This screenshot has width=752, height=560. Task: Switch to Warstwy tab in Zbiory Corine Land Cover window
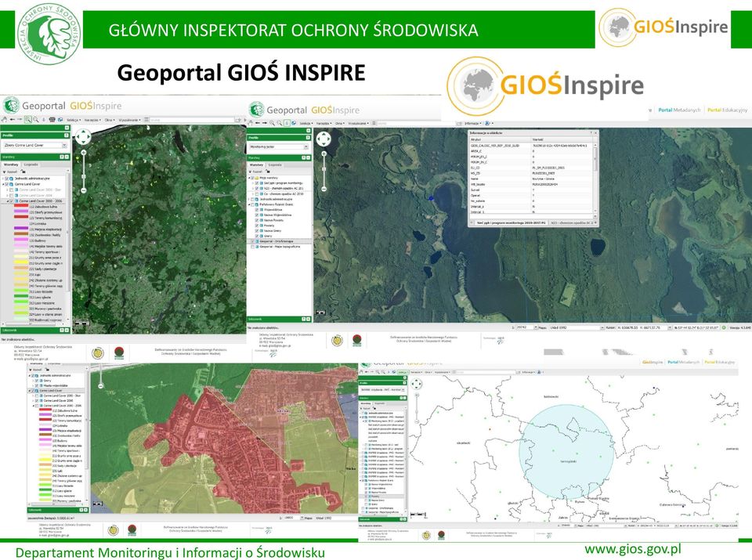10,164
